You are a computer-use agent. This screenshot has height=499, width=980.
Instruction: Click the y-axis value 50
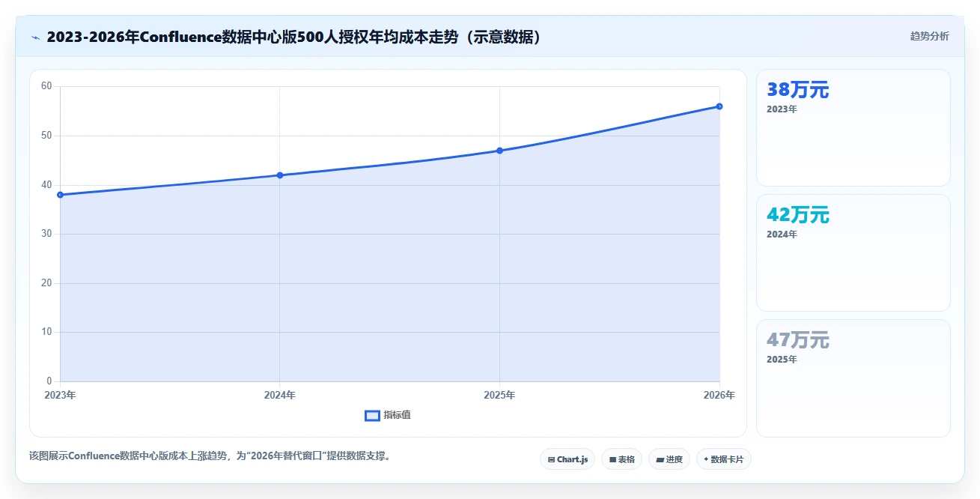[x=46, y=136]
